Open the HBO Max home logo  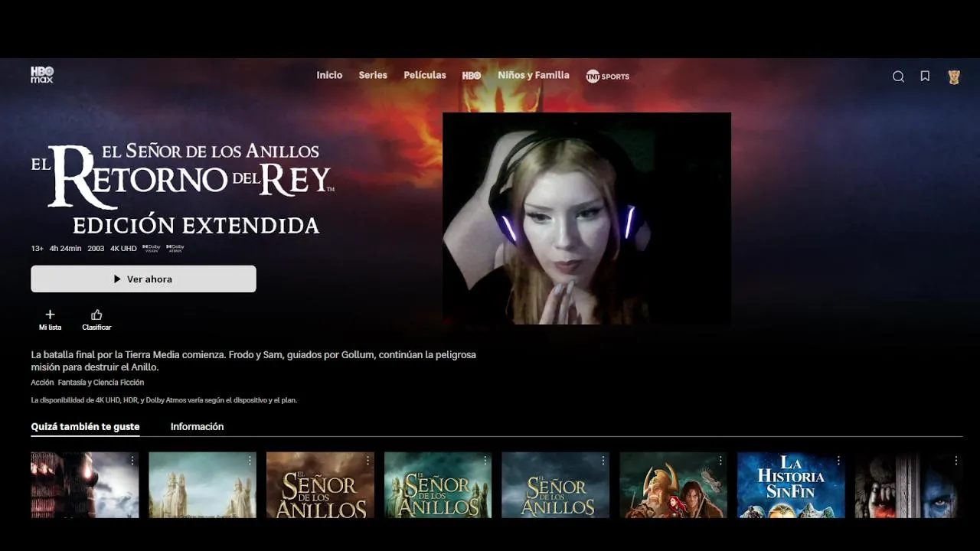[42, 75]
